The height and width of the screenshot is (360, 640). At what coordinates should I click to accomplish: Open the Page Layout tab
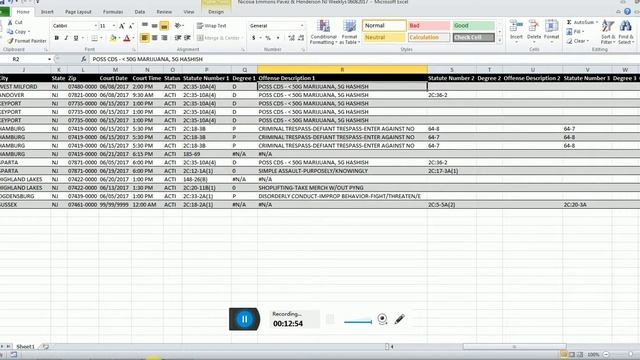point(78,12)
